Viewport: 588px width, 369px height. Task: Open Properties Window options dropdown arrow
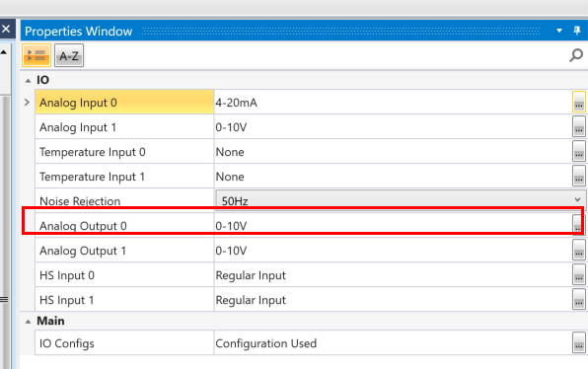coord(559,31)
